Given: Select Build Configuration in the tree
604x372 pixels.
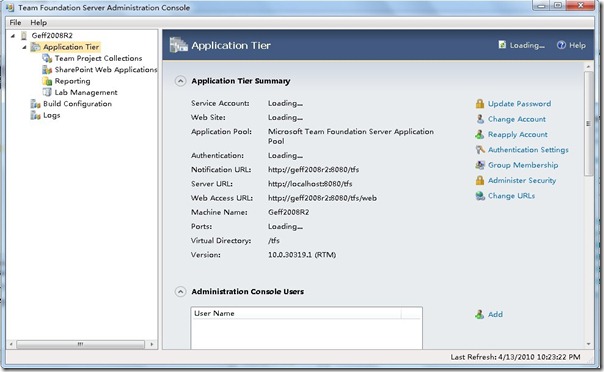Looking at the screenshot, I should [x=77, y=104].
